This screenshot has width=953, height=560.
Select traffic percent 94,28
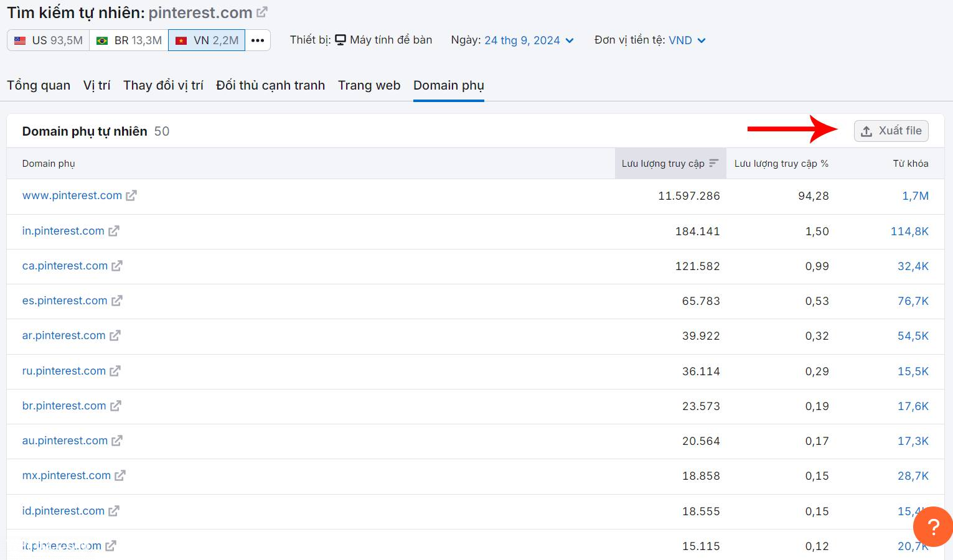coord(814,196)
